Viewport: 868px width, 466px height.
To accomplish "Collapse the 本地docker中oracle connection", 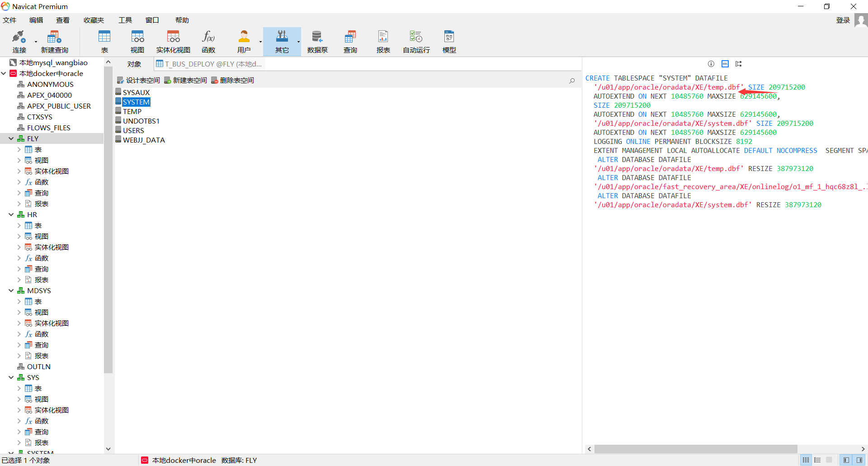I will pyautogui.click(x=4, y=73).
